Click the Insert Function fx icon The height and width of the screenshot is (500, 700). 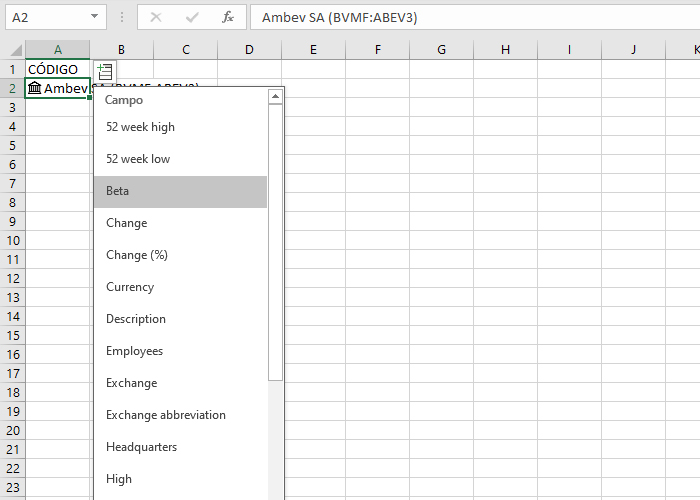point(228,17)
